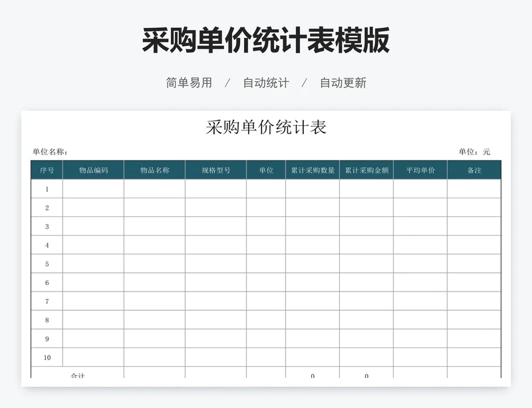Select the 物品名称 column header

(x=155, y=170)
